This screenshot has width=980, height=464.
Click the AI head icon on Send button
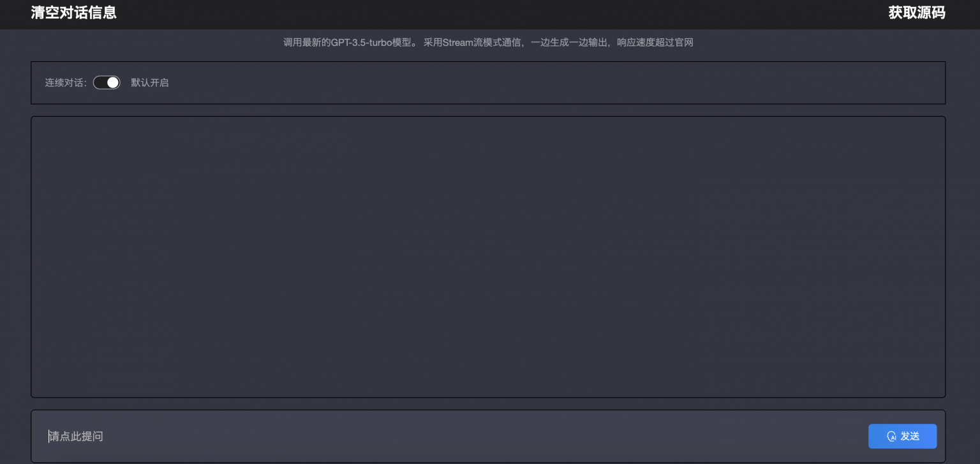pyautogui.click(x=891, y=437)
